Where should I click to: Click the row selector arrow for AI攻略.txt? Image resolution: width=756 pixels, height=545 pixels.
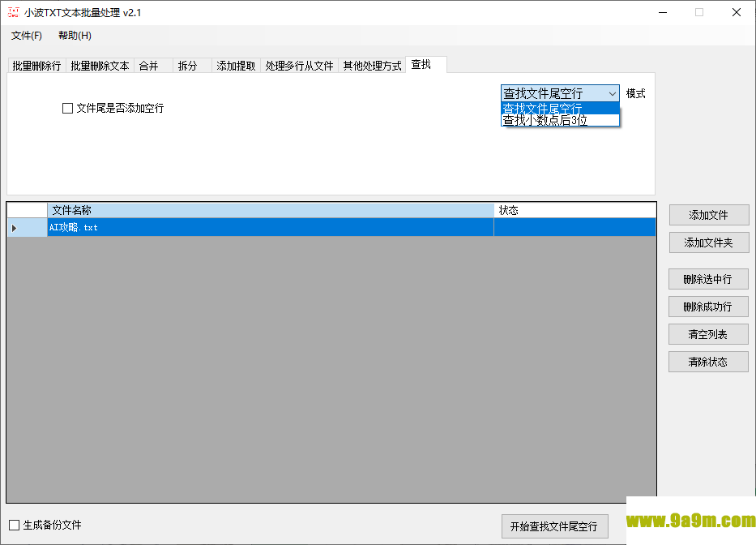click(27, 227)
